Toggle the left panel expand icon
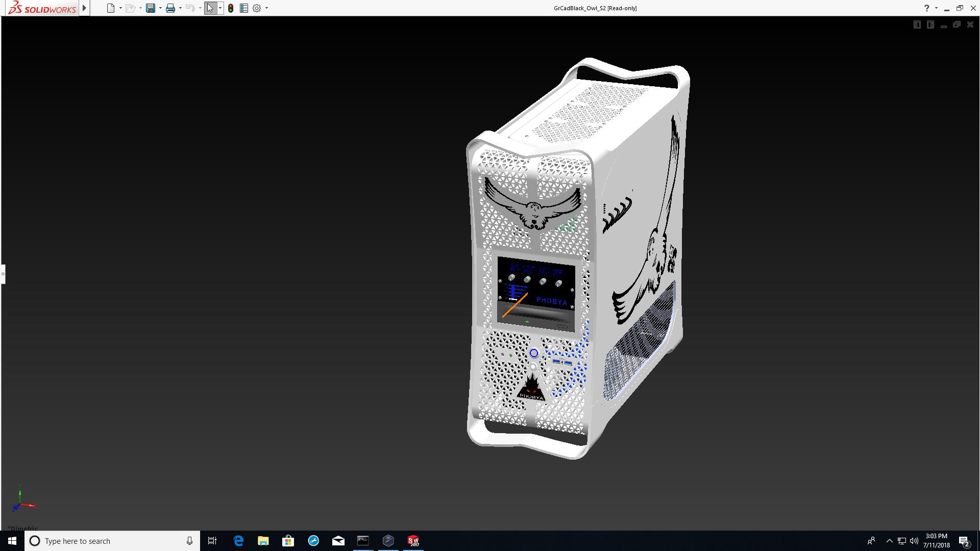Viewport: 980px width, 551px height. tap(917, 24)
